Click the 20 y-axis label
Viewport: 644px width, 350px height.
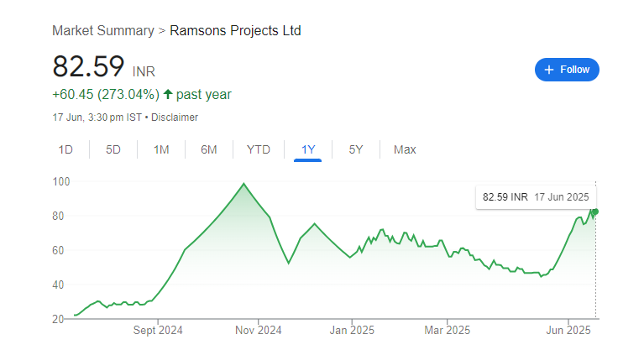pyautogui.click(x=58, y=319)
